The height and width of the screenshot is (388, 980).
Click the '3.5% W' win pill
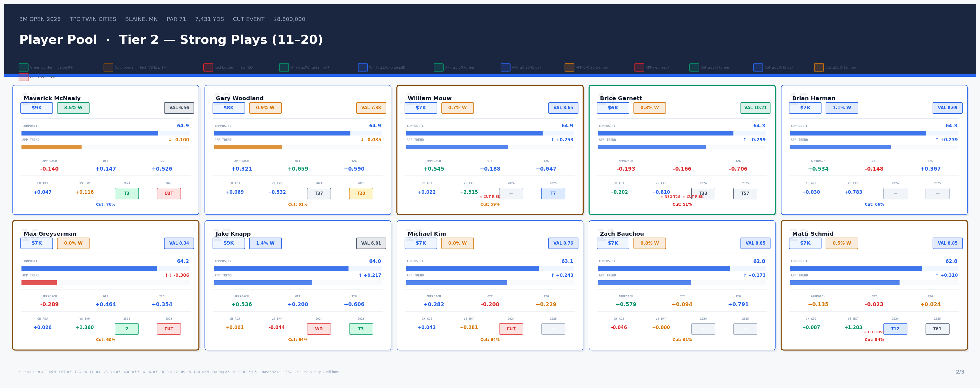[x=73, y=108]
